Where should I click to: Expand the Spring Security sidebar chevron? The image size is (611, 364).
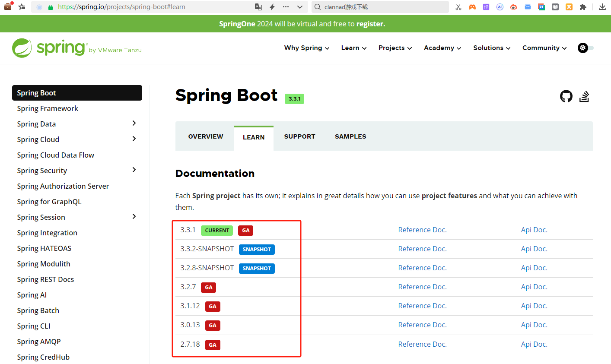[x=134, y=170]
